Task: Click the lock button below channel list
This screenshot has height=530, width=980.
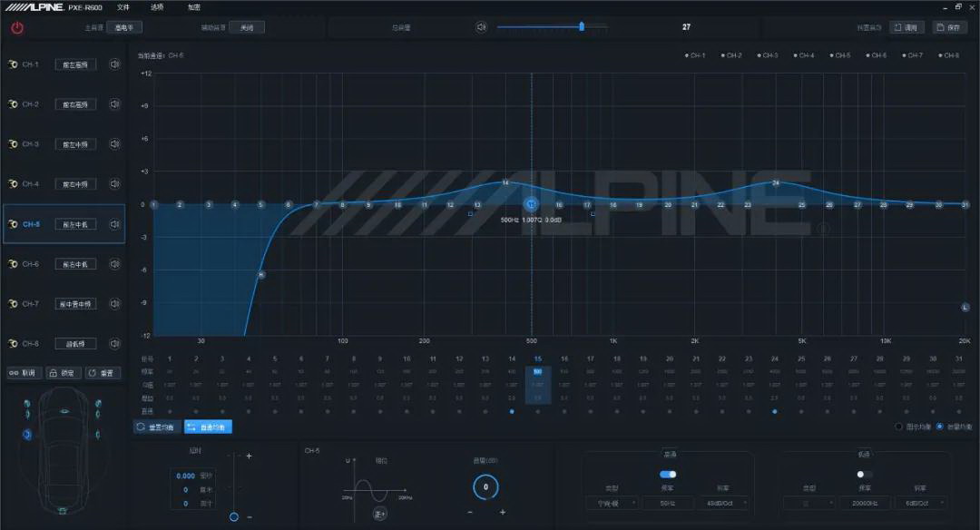Action: click(63, 373)
